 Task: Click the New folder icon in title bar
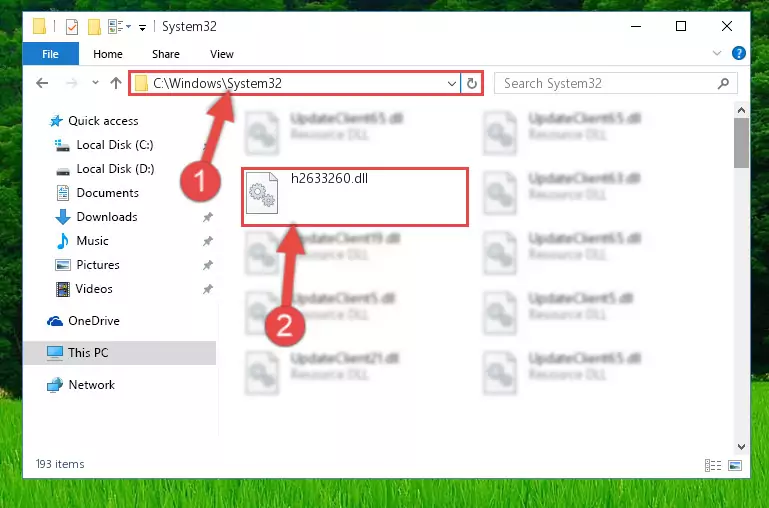tap(94, 26)
